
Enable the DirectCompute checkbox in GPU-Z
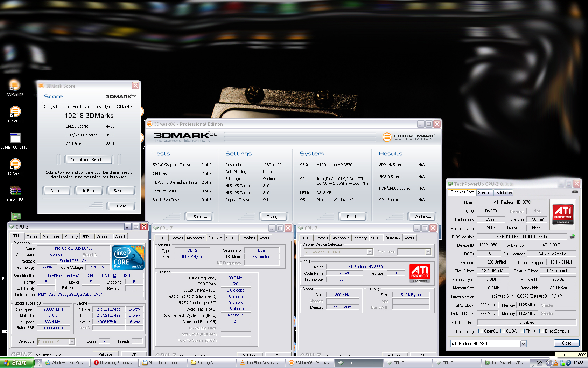click(x=541, y=331)
